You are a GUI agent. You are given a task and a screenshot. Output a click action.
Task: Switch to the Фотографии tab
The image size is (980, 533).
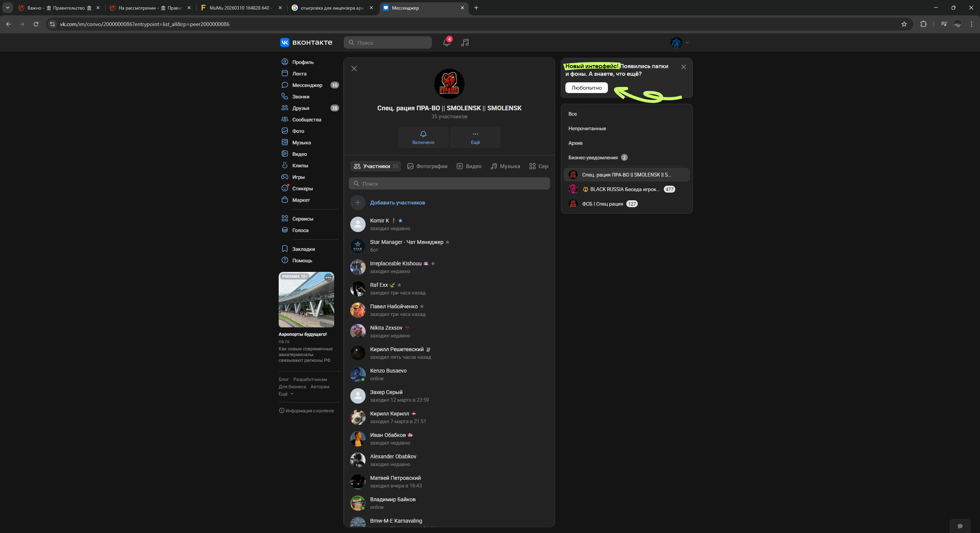[x=427, y=166]
